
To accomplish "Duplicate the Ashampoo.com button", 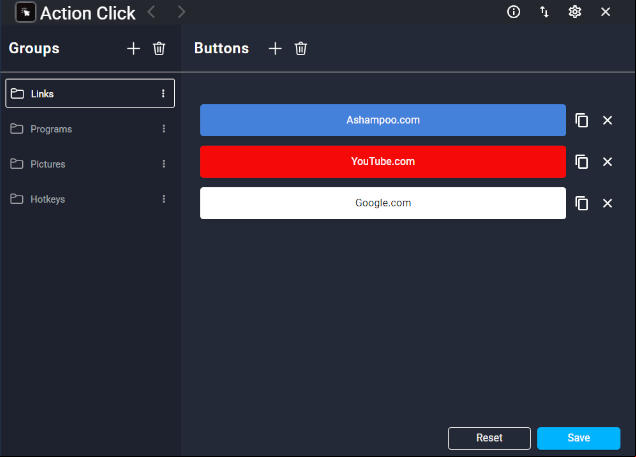I will click(x=582, y=120).
